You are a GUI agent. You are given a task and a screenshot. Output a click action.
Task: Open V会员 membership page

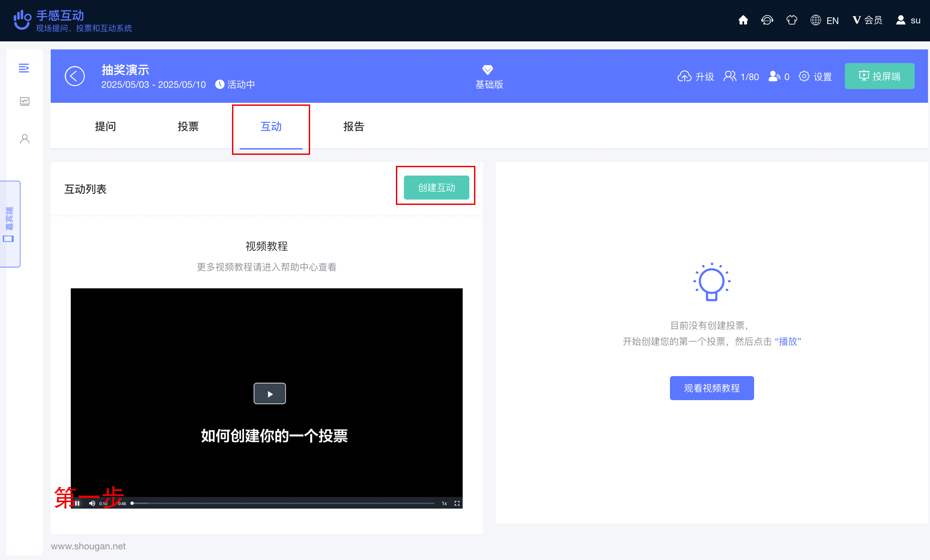pos(867,20)
